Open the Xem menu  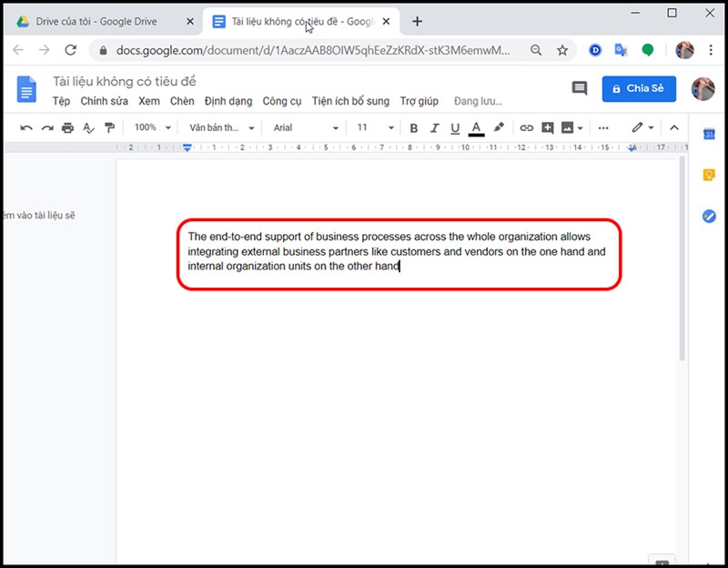[149, 101]
